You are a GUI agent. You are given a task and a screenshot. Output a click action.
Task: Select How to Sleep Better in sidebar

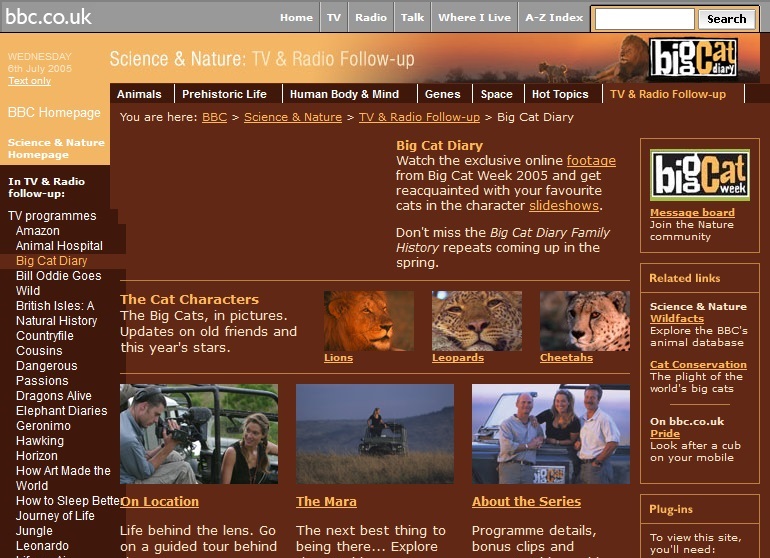[x=68, y=501]
